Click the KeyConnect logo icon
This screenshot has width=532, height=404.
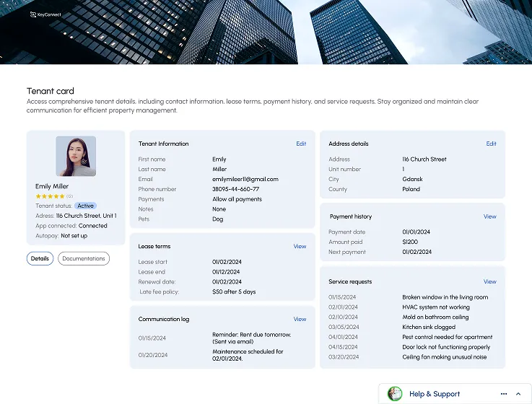pos(33,14)
